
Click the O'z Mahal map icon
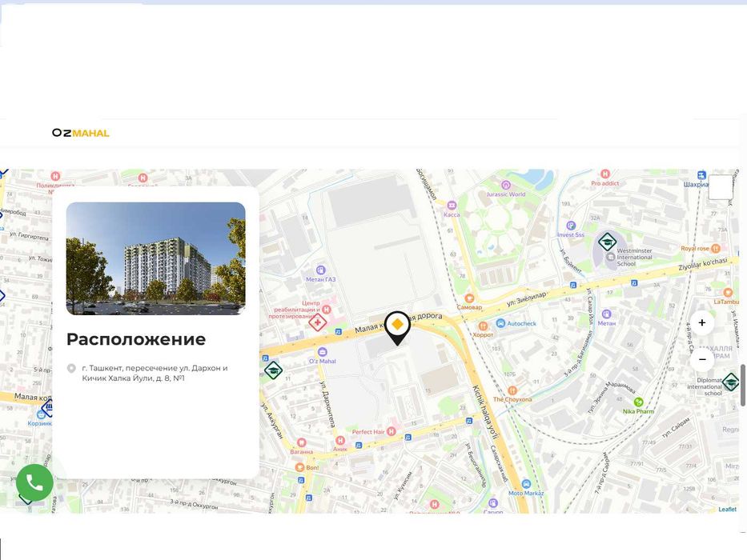click(x=323, y=352)
